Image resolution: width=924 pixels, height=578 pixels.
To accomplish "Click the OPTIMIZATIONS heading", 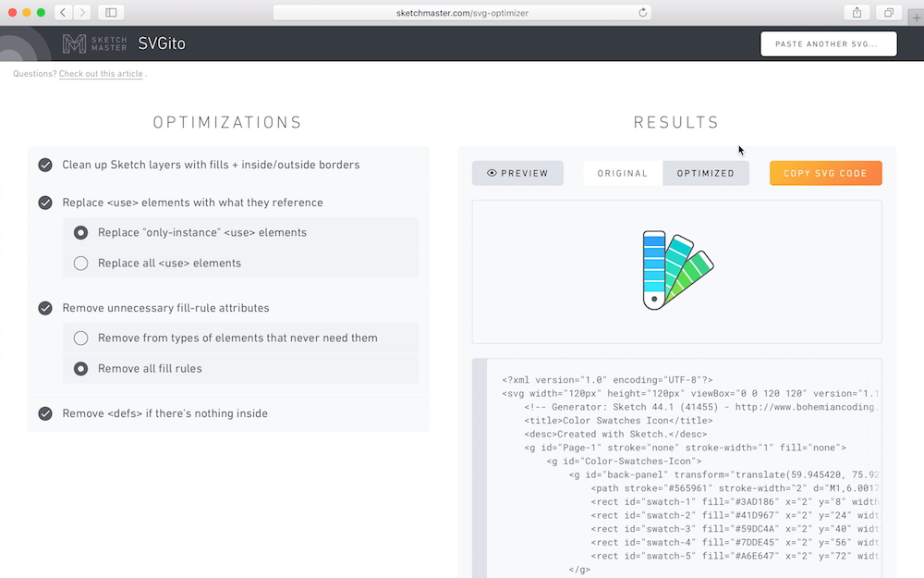I will pyautogui.click(x=227, y=122).
